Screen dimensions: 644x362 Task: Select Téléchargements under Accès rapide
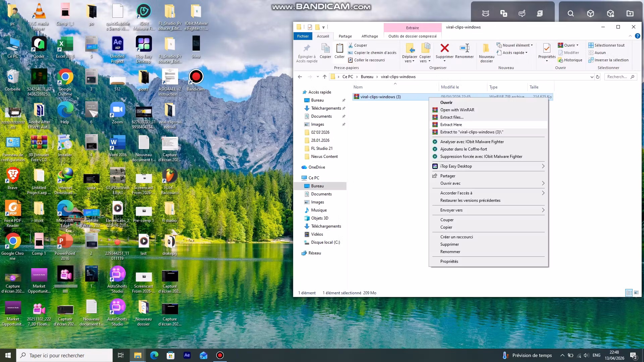click(x=326, y=108)
